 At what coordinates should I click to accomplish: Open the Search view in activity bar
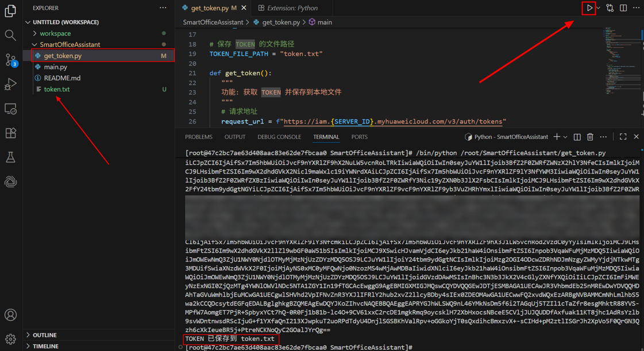point(10,36)
